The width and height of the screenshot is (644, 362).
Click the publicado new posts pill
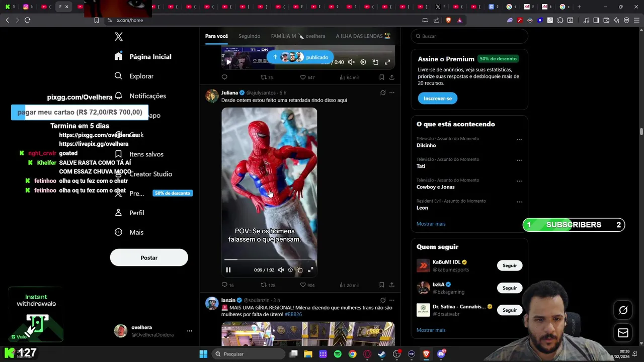point(300,57)
